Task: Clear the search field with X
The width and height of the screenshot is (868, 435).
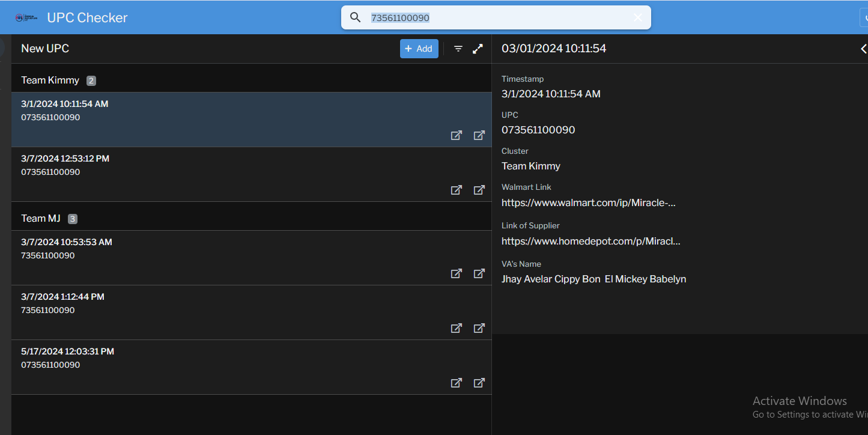Action: [x=638, y=17]
